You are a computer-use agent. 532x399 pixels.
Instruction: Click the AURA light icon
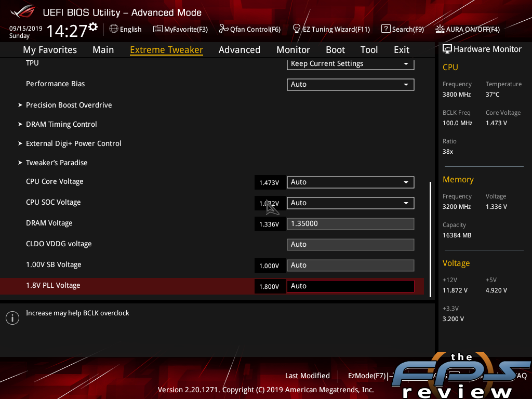click(x=440, y=29)
